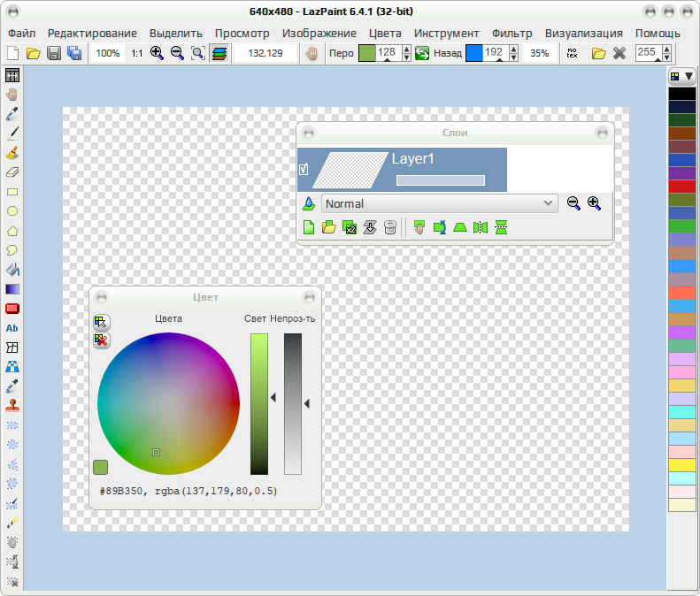Zoom in using the top toolbar magnifier

pyautogui.click(x=157, y=54)
